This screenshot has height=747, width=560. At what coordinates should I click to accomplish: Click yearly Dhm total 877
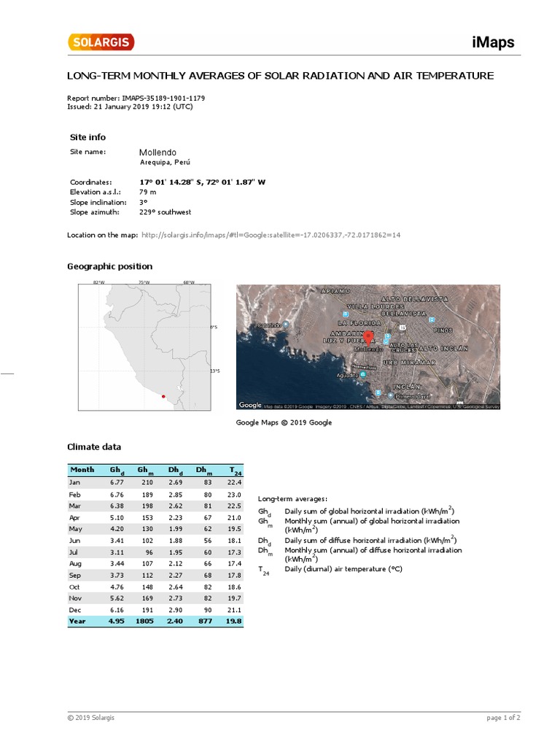(x=205, y=622)
